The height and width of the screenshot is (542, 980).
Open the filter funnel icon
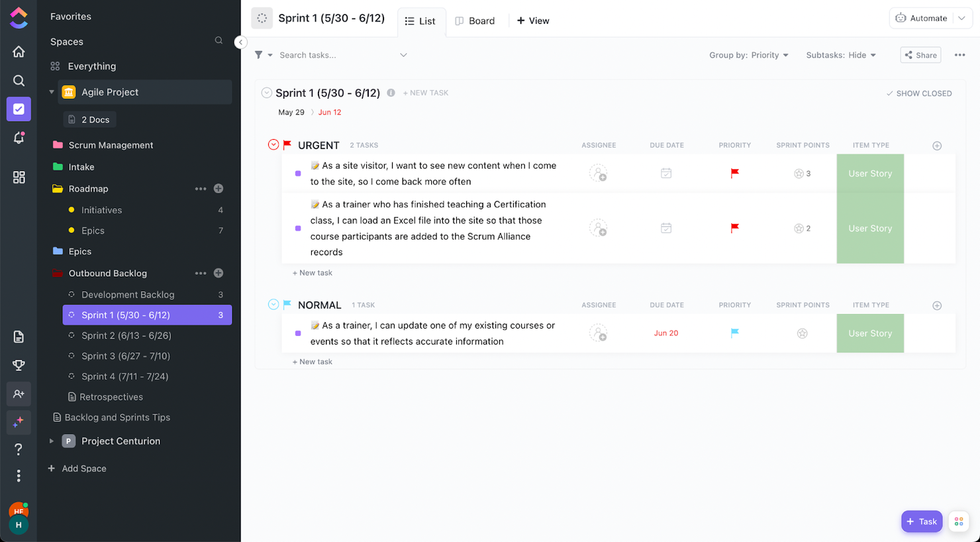tap(259, 55)
